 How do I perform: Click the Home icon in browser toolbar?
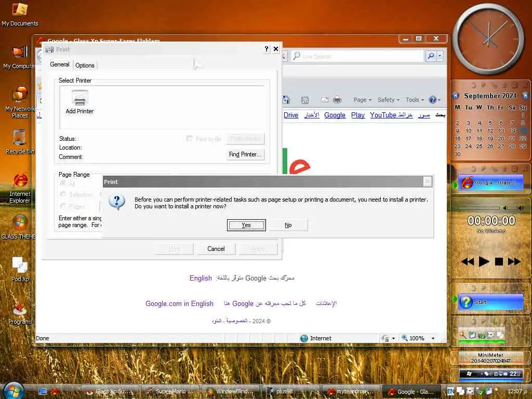pos(286,100)
